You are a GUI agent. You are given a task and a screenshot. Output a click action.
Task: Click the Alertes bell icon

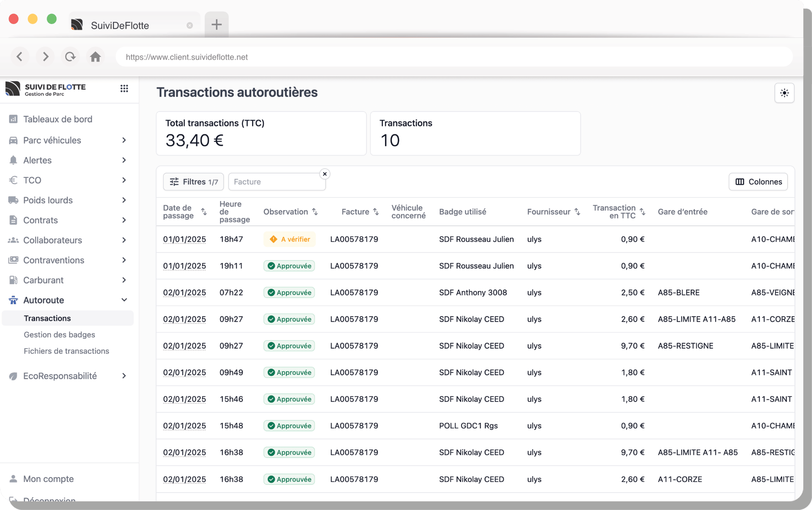click(13, 160)
